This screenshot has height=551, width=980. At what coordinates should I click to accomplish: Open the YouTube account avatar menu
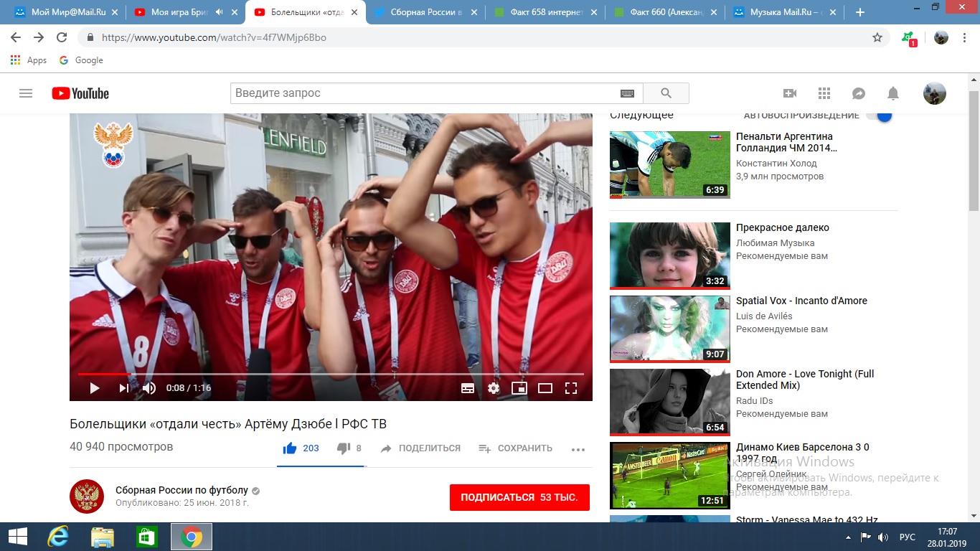tap(934, 93)
